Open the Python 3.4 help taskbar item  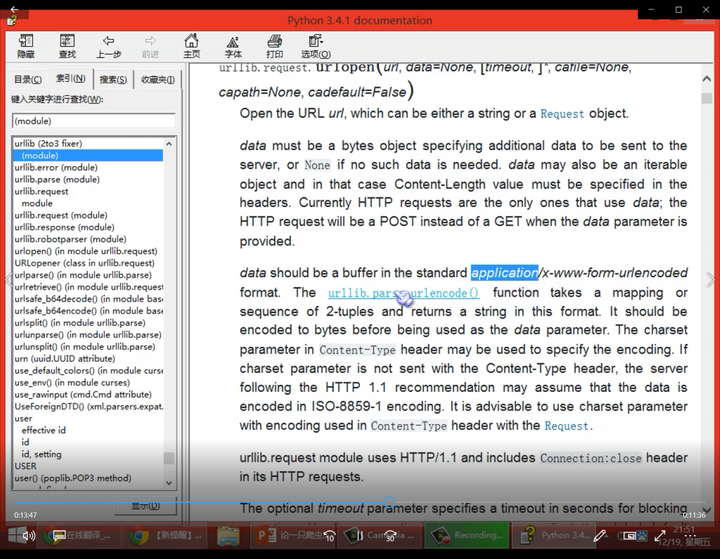click(553, 536)
